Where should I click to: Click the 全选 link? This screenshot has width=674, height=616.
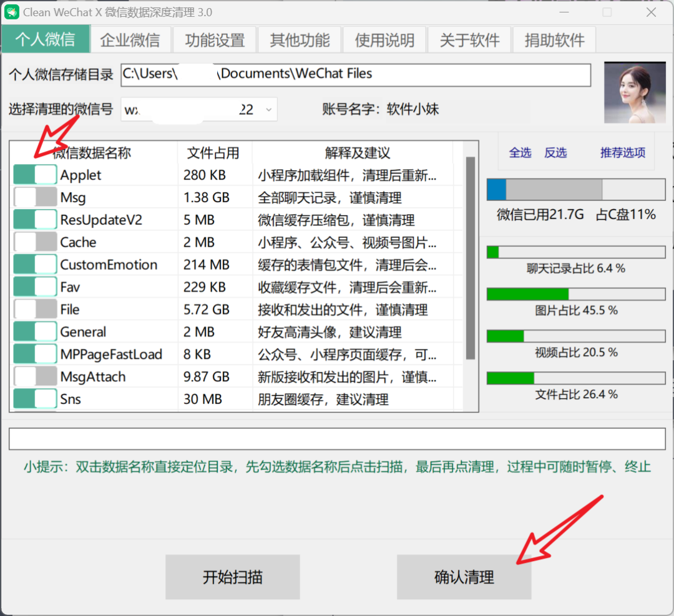tap(520, 153)
